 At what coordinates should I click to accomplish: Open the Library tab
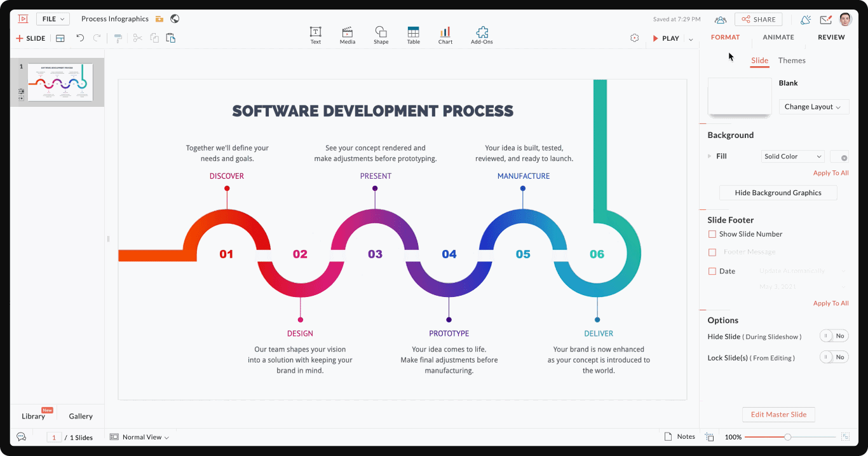coord(33,416)
